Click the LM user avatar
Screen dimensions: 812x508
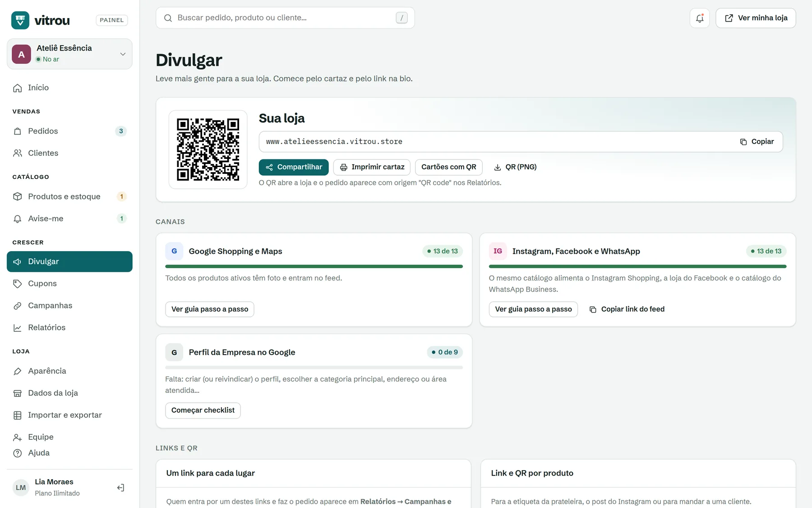[21, 488]
